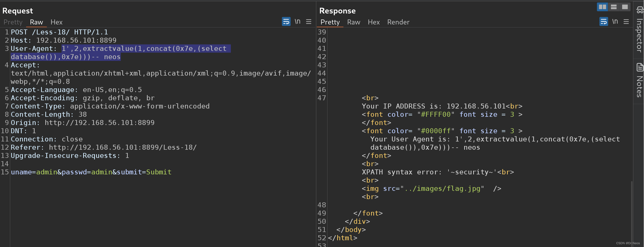This screenshot has height=247, width=644.
Task: Click the closing </body> tag line
Action: tap(351, 230)
